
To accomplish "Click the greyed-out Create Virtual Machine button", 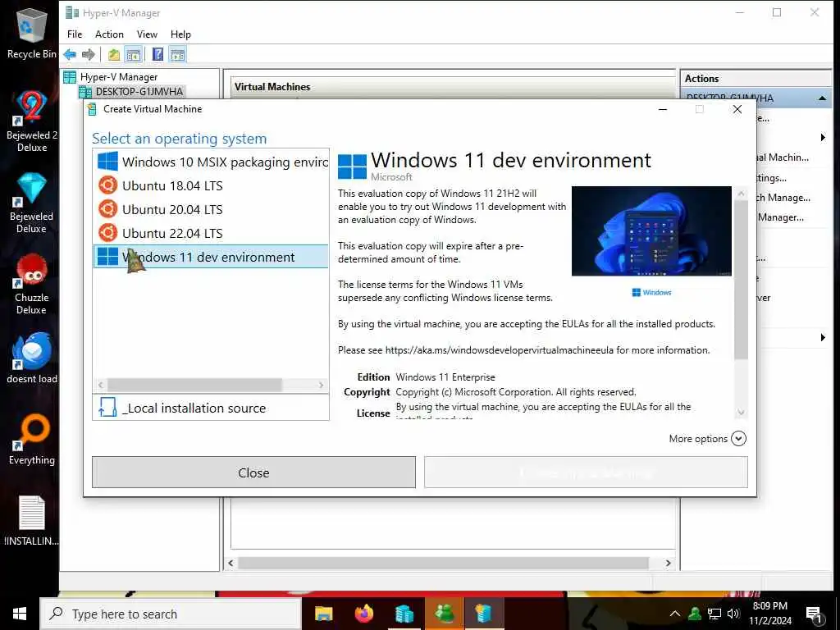I will (586, 472).
